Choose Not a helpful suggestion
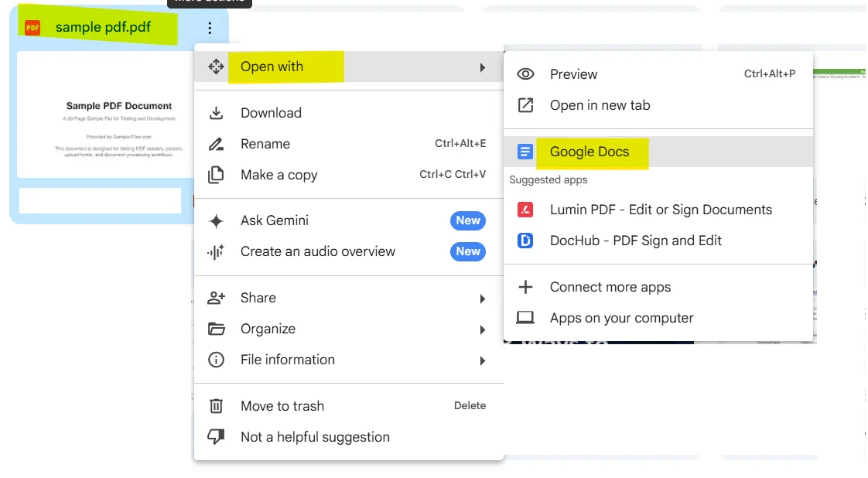Screen dimensions: 868x478 click(349, 437)
